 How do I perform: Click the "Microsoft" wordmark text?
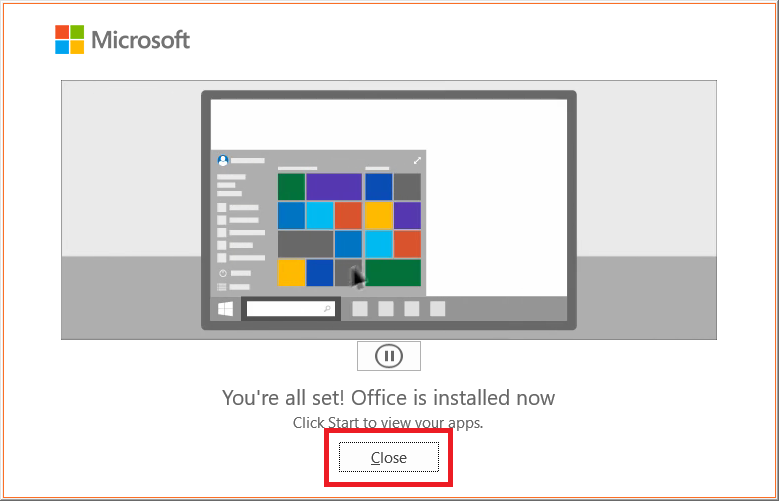(x=140, y=40)
